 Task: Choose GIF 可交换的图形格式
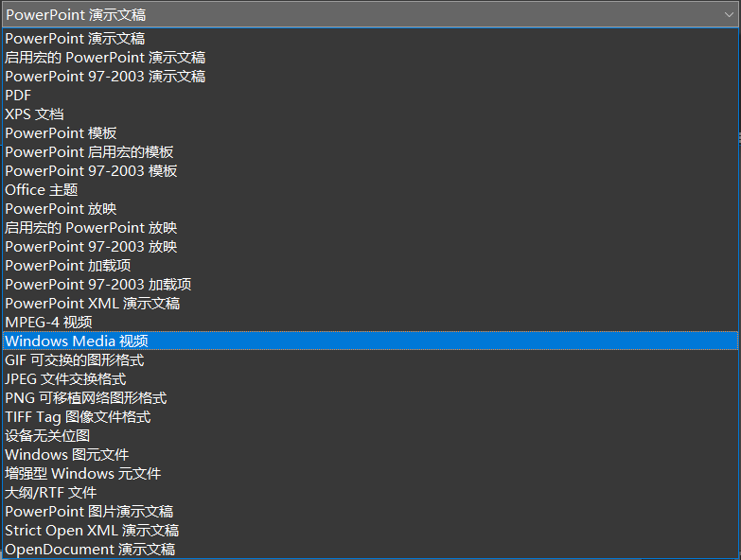(370, 360)
